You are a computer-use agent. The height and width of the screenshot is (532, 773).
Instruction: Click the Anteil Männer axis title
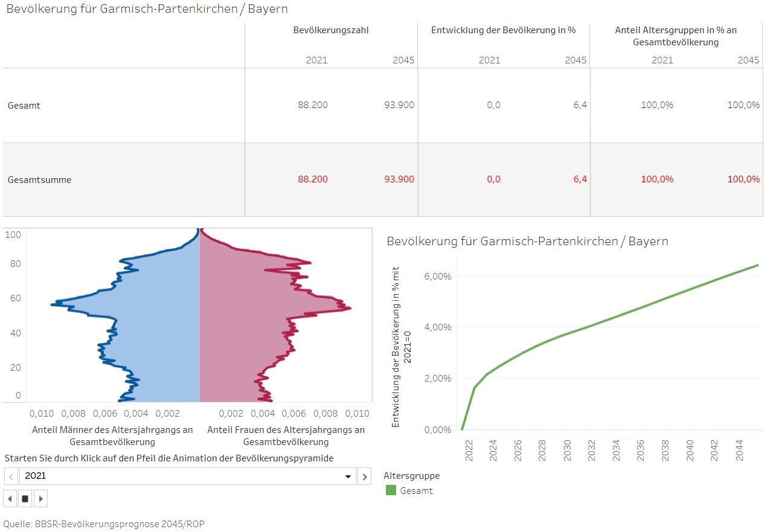(112, 436)
